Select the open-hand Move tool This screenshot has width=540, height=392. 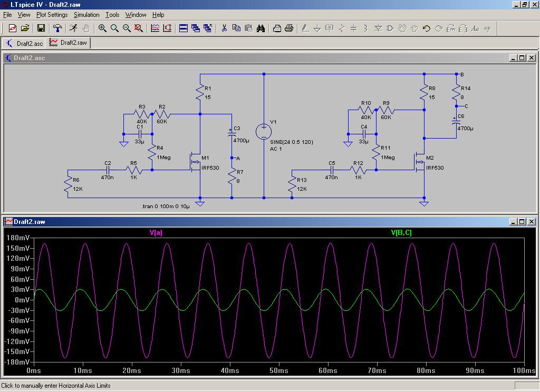tap(402, 28)
